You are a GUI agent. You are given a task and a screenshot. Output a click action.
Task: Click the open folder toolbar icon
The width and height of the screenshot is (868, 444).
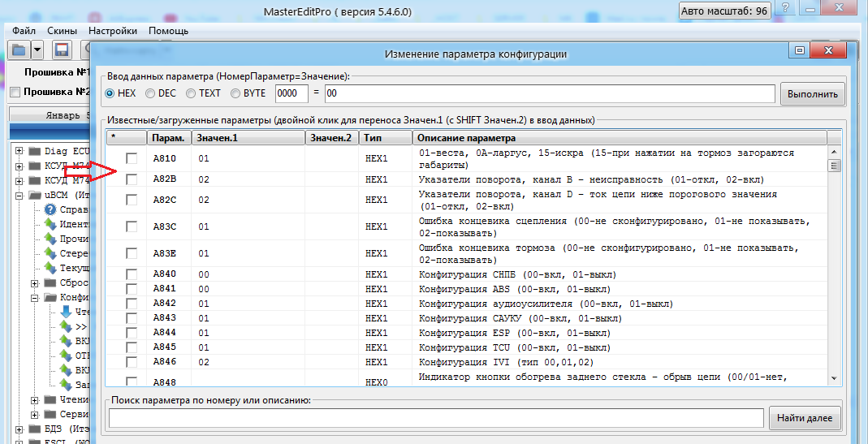coord(19,50)
